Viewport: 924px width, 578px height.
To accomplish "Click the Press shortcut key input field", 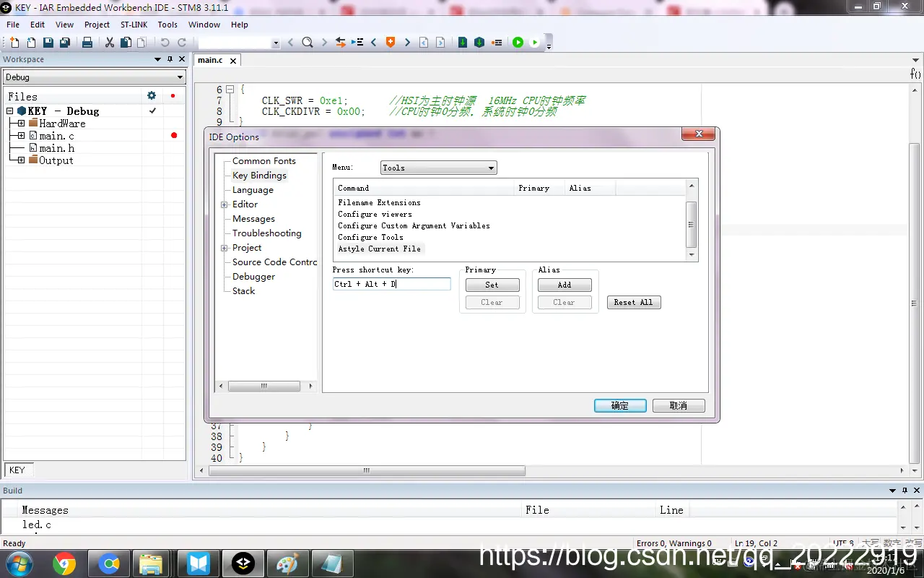I will click(x=391, y=285).
